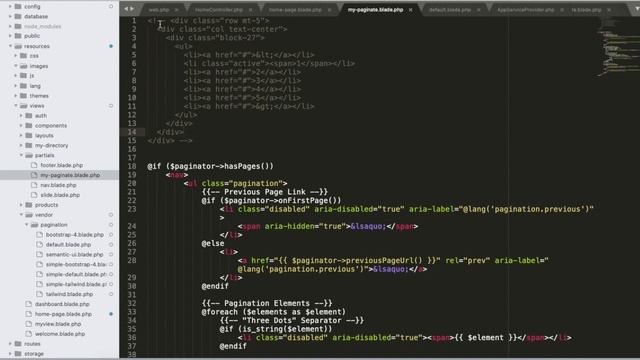The width and height of the screenshot is (640, 360).
Task: Open simple-bootstrap-4.blade.php in sidebar
Action: click(76, 264)
